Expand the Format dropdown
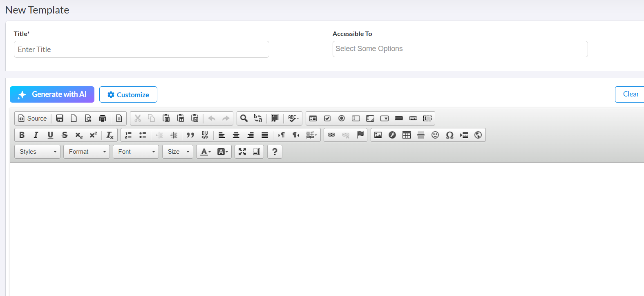This screenshot has width=644, height=296. (x=87, y=152)
